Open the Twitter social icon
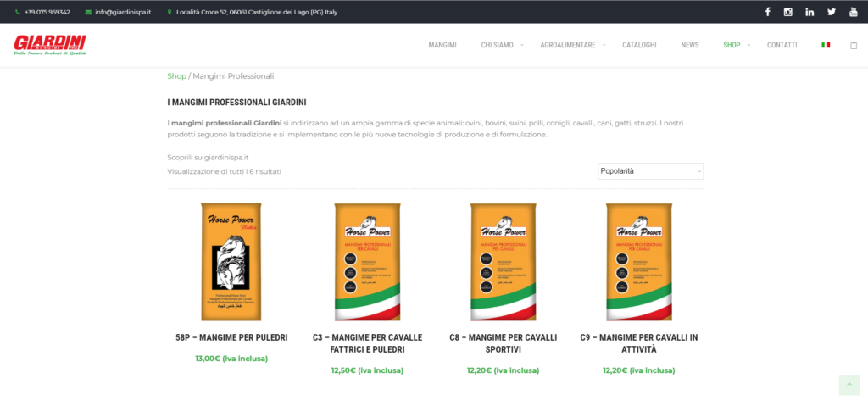This screenshot has height=406, width=868. (x=832, y=12)
